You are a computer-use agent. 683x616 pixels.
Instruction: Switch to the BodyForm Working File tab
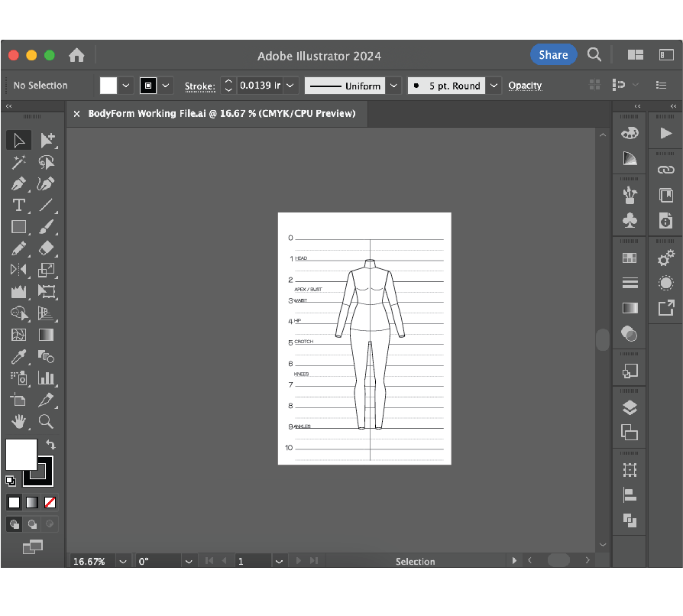click(222, 113)
